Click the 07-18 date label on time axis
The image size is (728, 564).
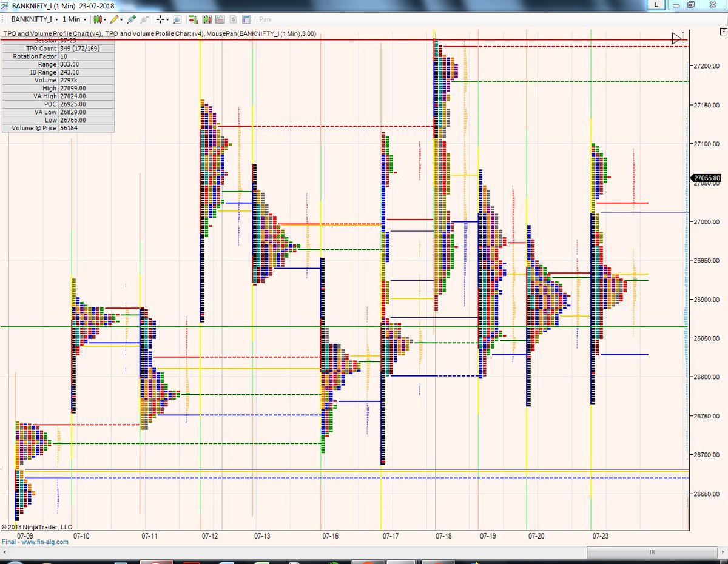coord(443,536)
